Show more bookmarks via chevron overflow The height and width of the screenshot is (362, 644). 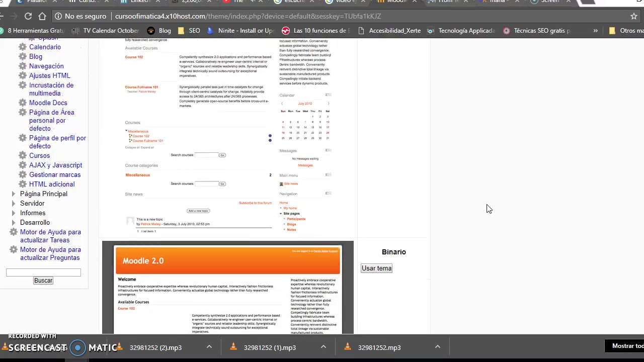coord(596,31)
